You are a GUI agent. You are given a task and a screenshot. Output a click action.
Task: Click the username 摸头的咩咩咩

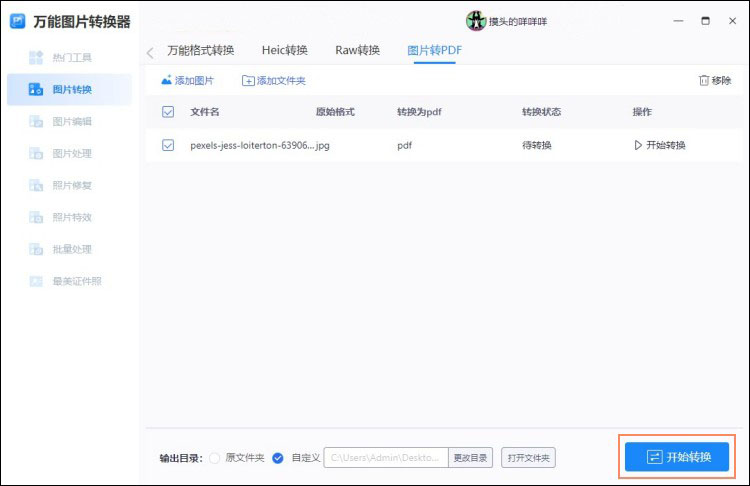tap(518, 22)
